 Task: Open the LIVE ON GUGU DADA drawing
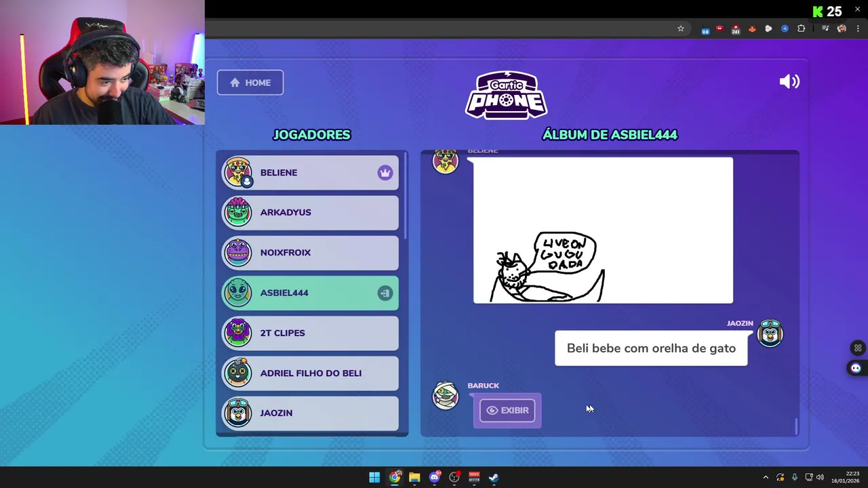click(x=603, y=230)
